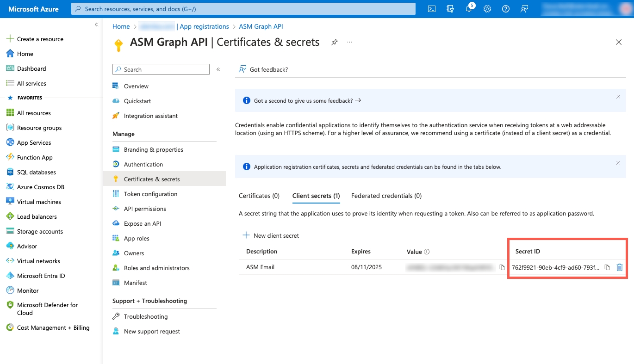
Task: Copy the Secret ID to clipboard
Action: tap(607, 267)
